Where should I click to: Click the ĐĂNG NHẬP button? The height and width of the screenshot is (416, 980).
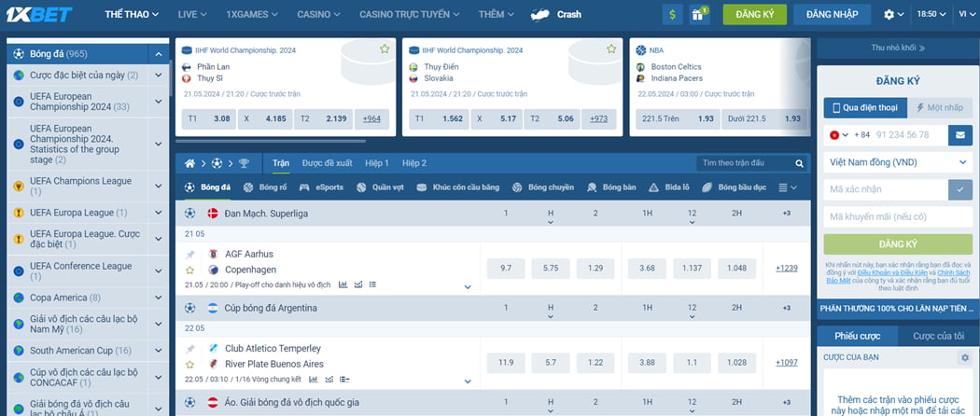coord(833,14)
